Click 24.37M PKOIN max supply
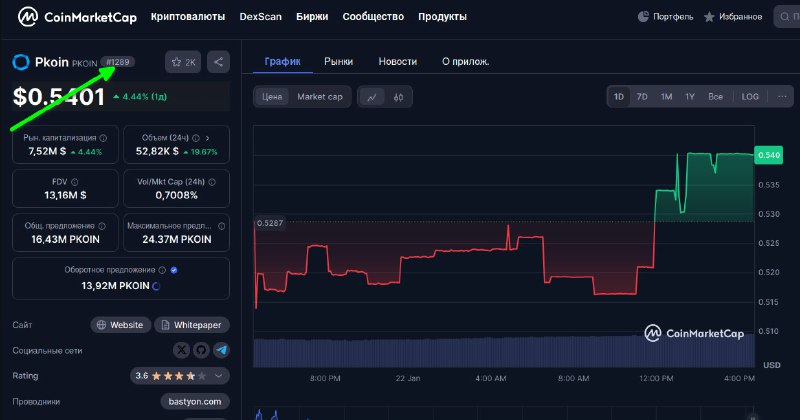Image resolution: width=800 pixels, height=420 pixels. click(x=177, y=239)
